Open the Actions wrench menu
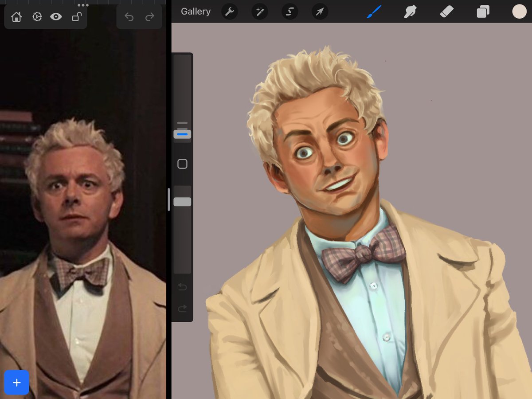Viewport: 532px width, 399px height. [x=230, y=12]
